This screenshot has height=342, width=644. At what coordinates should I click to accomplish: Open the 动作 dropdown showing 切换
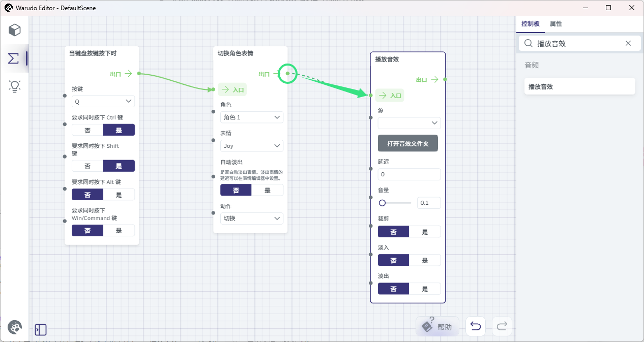tap(252, 219)
